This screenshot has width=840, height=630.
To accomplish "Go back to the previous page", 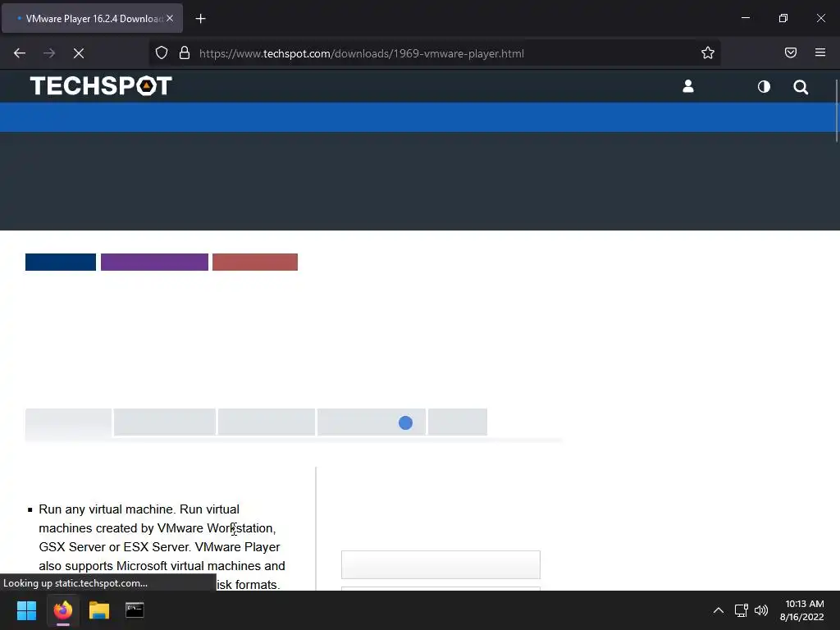I will coord(20,53).
